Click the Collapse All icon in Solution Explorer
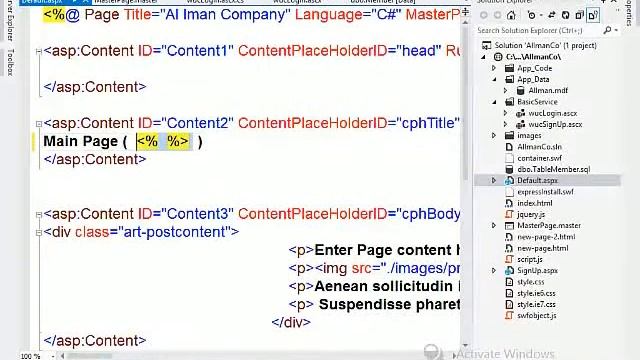Screen dimensions: 640x360 [x=579, y=16]
